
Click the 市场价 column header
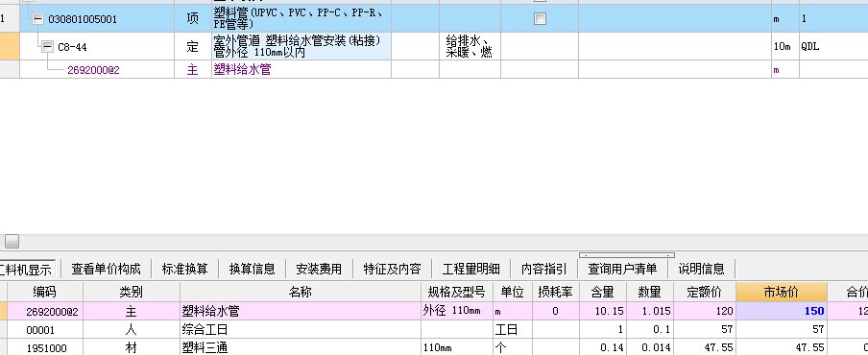click(781, 292)
